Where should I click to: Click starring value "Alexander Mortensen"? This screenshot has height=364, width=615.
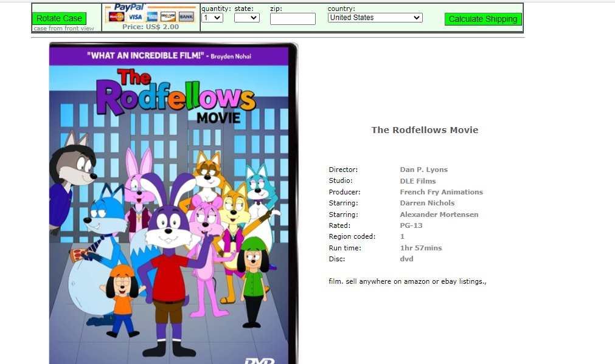pyautogui.click(x=439, y=215)
